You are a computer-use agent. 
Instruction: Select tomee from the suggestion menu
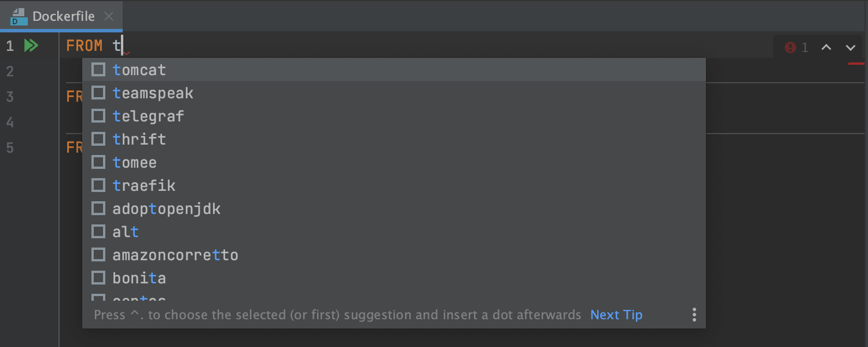[x=135, y=162]
